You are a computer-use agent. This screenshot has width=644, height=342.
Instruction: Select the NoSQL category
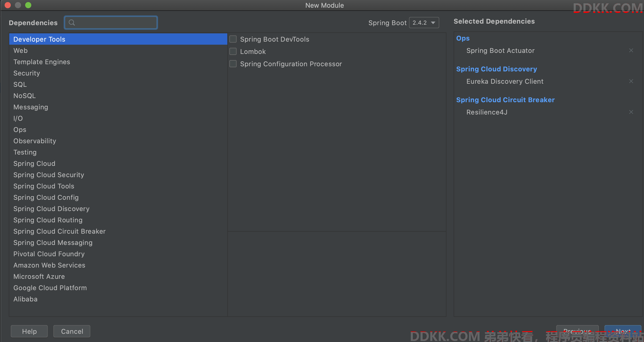[x=118, y=96]
